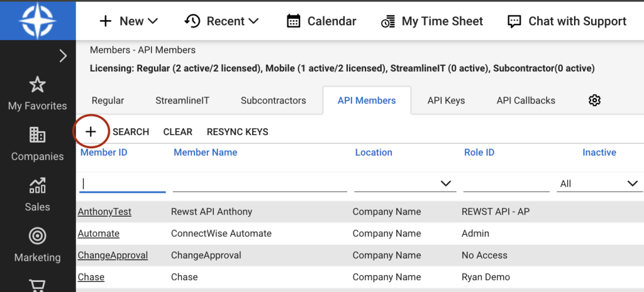644x292 pixels.
Task: Open the New dropdown menu
Action: tap(128, 21)
